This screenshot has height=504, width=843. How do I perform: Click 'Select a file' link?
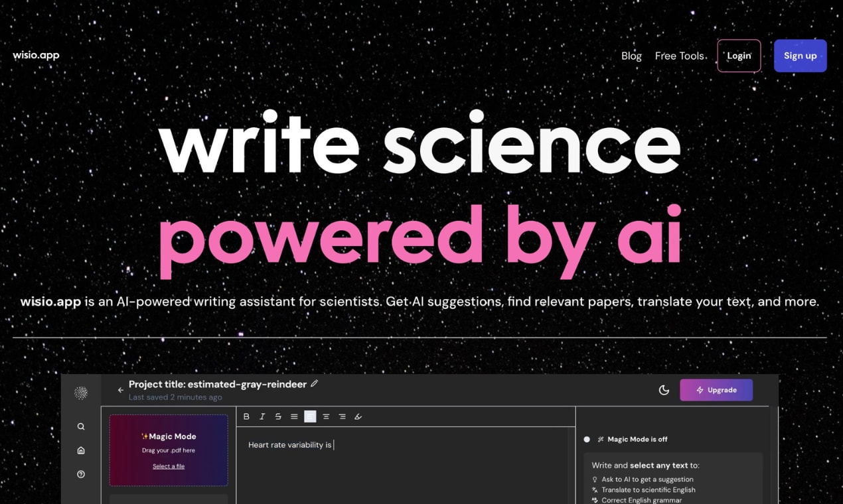coord(169,466)
